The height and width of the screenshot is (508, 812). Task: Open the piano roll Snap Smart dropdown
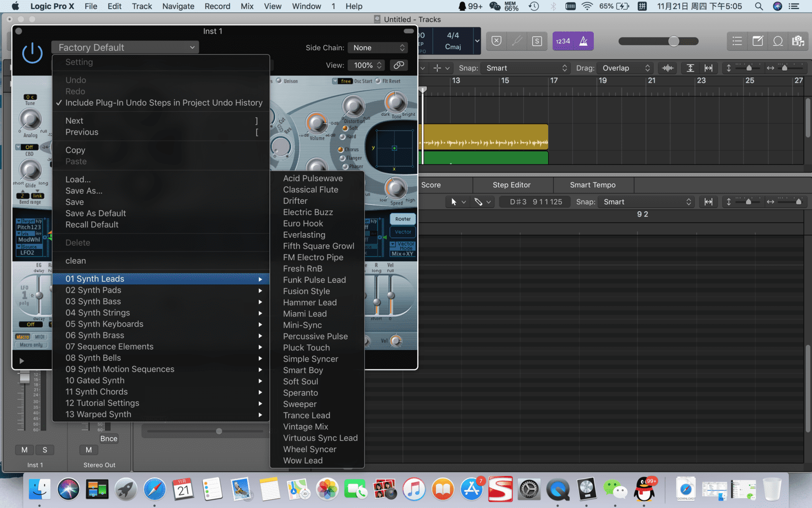(646, 202)
